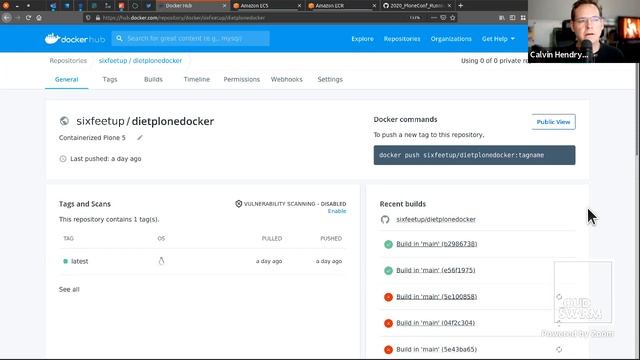The image size is (640, 360).
Task: Reload the page with browser refresh icon
Action: [x=28, y=18]
